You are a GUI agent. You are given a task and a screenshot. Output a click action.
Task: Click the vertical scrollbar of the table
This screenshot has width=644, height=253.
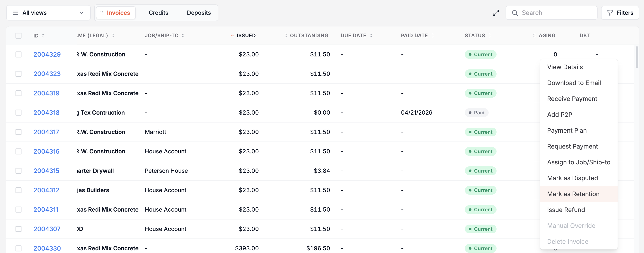637,57
